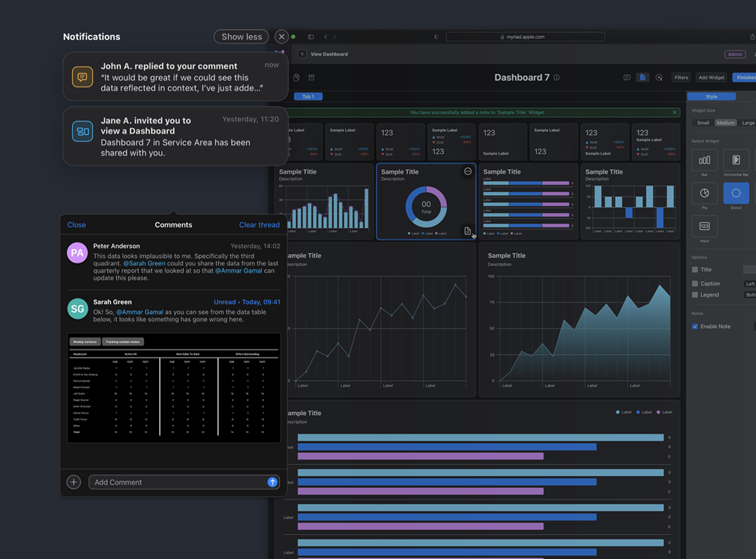The height and width of the screenshot is (559, 756).
Task: Click the blue notes document icon in the toolbar
Action: tap(643, 77)
